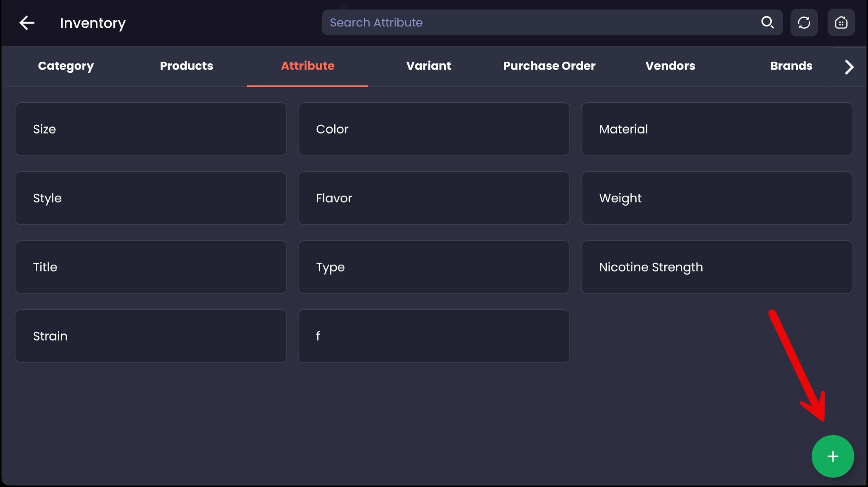The height and width of the screenshot is (487, 868).
Task: Select the Color attribute card
Action: coord(434,129)
